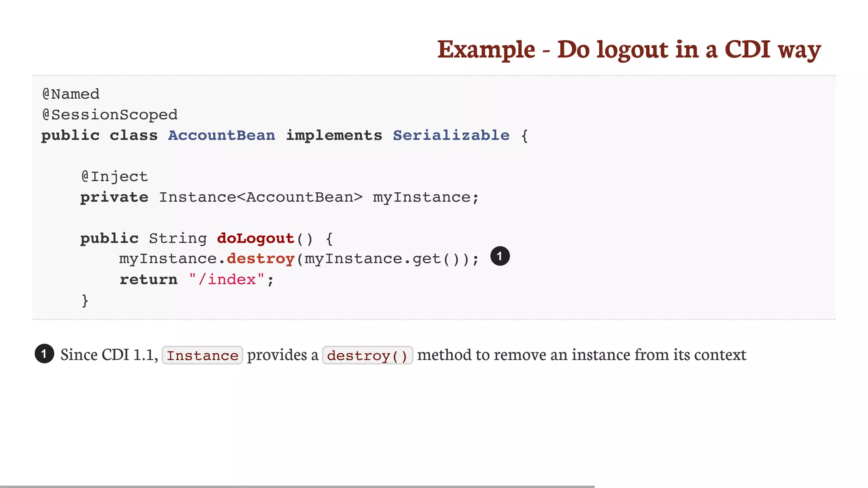Click the 'implements' keyword
The image size is (868, 488).
[x=334, y=136]
